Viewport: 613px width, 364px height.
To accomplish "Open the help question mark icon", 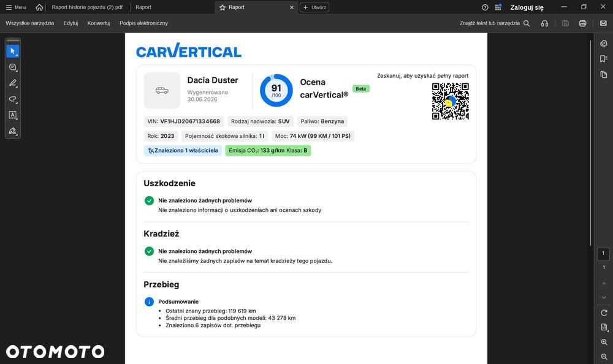I will [485, 7].
